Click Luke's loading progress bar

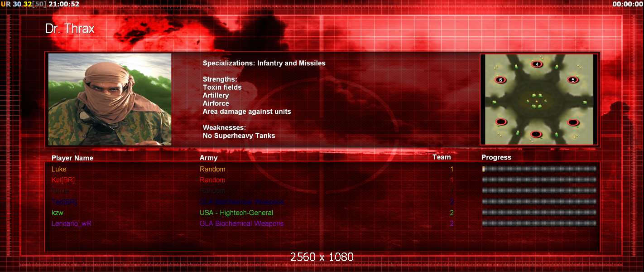(539, 169)
